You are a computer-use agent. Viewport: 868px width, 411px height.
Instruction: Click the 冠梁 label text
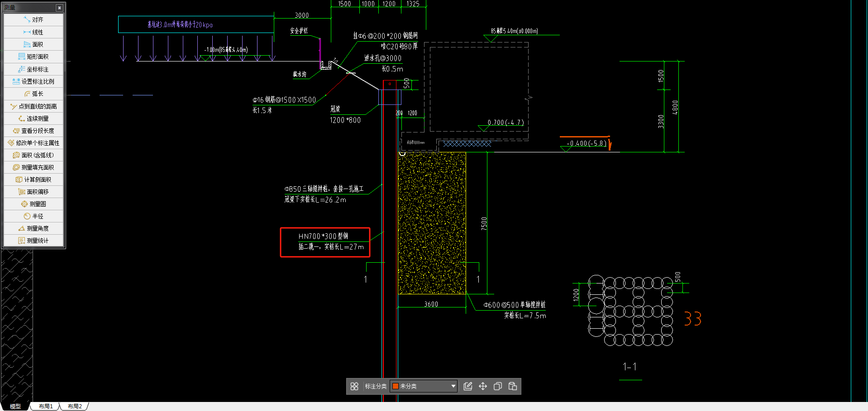pyautogui.click(x=335, y=109)
